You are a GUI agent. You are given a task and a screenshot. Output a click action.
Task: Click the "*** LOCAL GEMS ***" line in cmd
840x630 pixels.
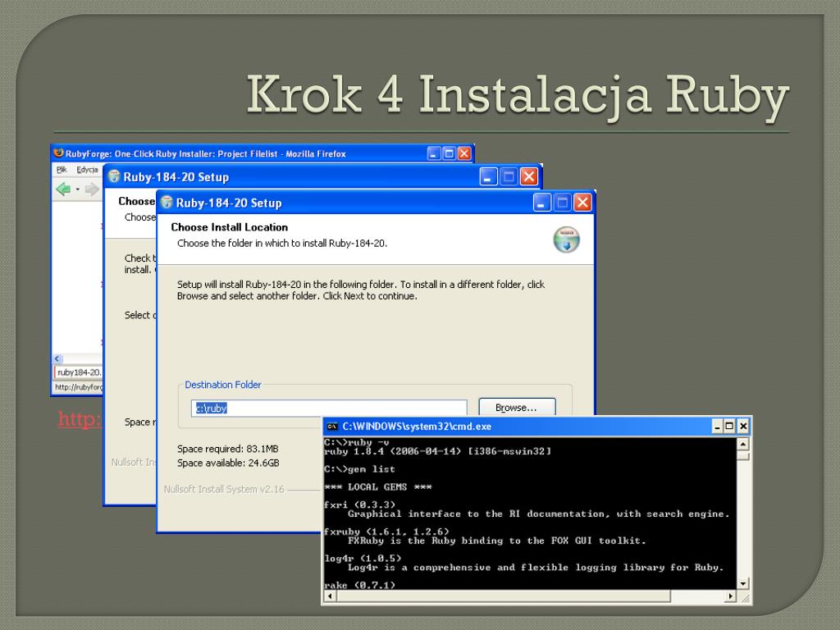point(377,487)
